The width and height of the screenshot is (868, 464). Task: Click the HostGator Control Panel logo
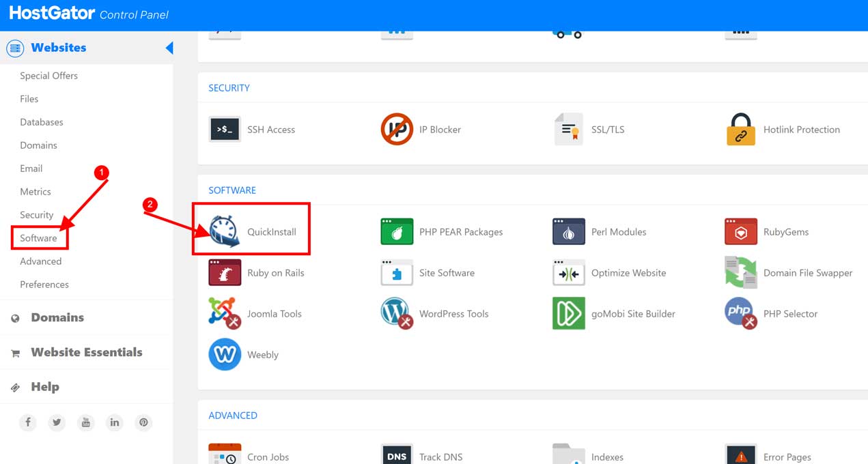(89, 14)
